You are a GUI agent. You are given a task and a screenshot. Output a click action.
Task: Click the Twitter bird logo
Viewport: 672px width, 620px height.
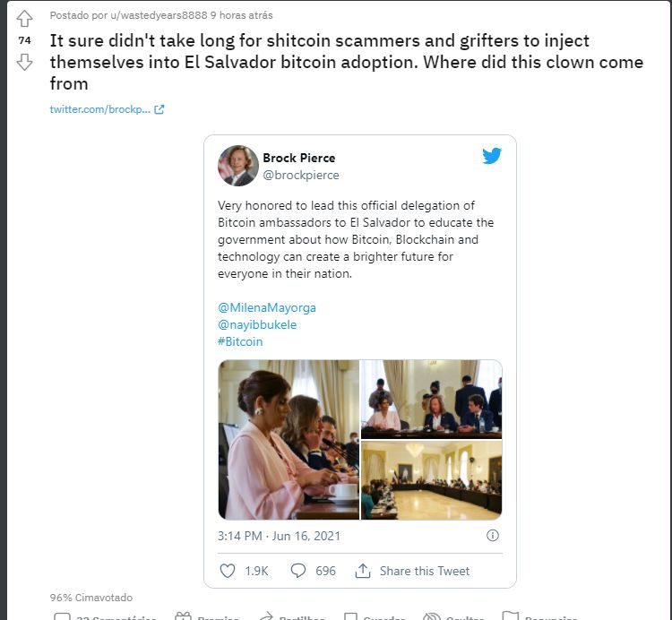pos(492,156)
